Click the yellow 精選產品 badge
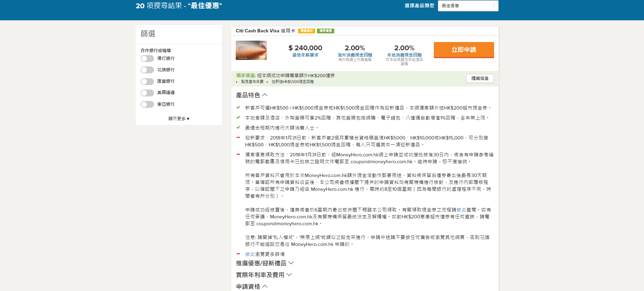 (306, 31)
